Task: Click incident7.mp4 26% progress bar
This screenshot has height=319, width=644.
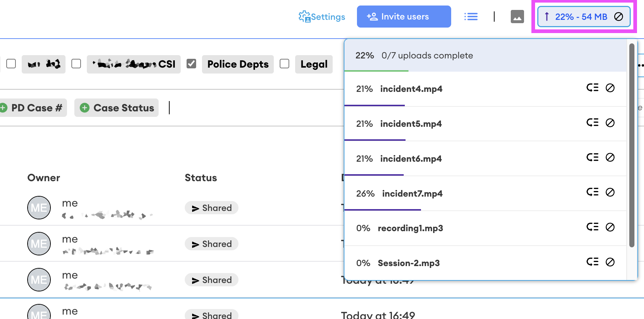Action: point(383,210)
